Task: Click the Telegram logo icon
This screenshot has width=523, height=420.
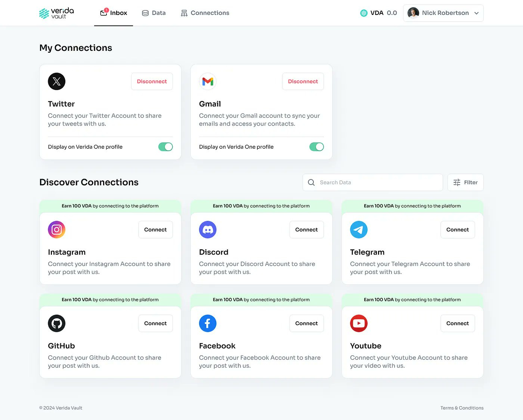Action: pyautogui.click(x=359, y=230)
